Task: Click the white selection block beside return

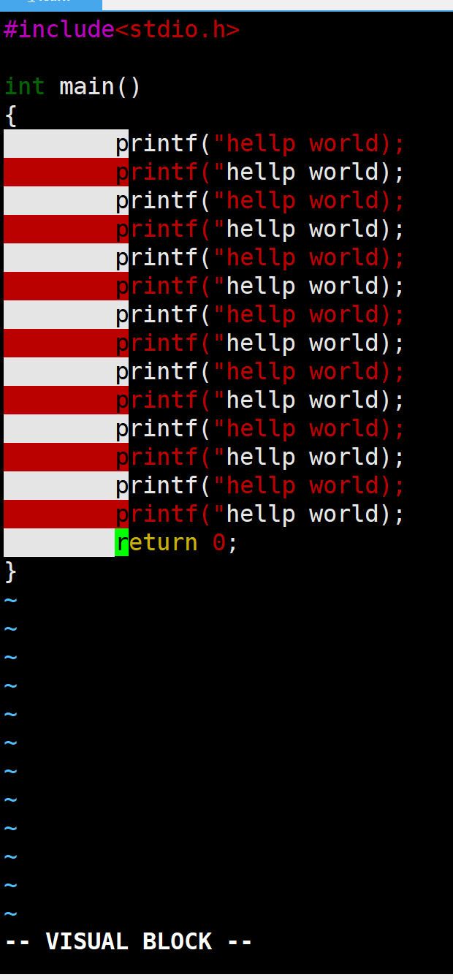Action: tap(60, 543)
